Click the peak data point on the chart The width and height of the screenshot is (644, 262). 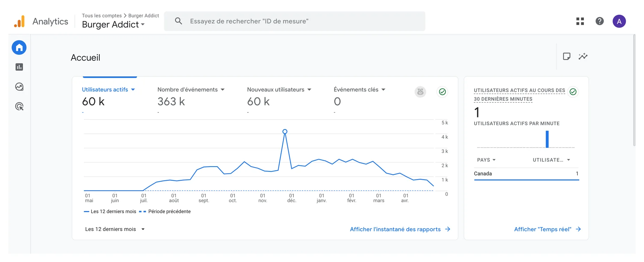[285, 132]
